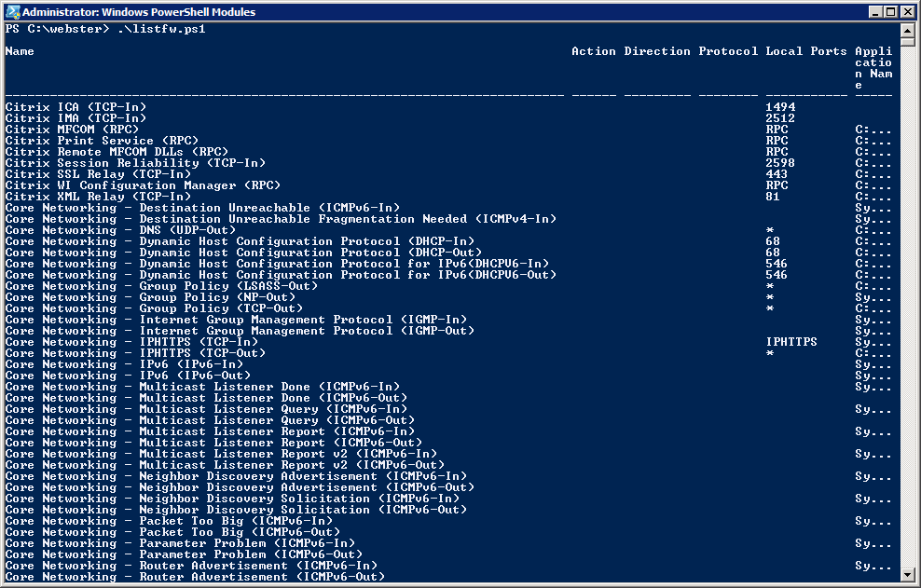
Task: Open the PowerShell window system menu icon
Action: pos(11,12)
